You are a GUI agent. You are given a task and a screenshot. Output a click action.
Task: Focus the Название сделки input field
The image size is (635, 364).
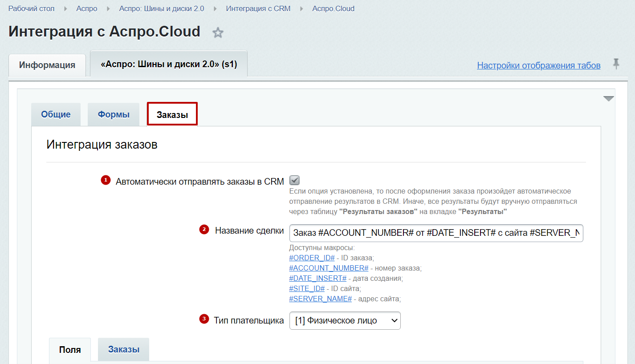click(436, 233)
